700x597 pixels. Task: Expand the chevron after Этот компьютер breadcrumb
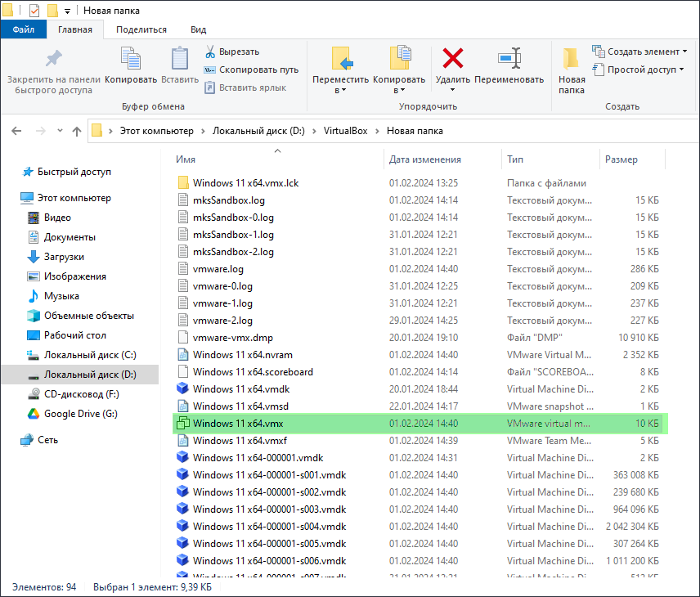click(203, 131)
